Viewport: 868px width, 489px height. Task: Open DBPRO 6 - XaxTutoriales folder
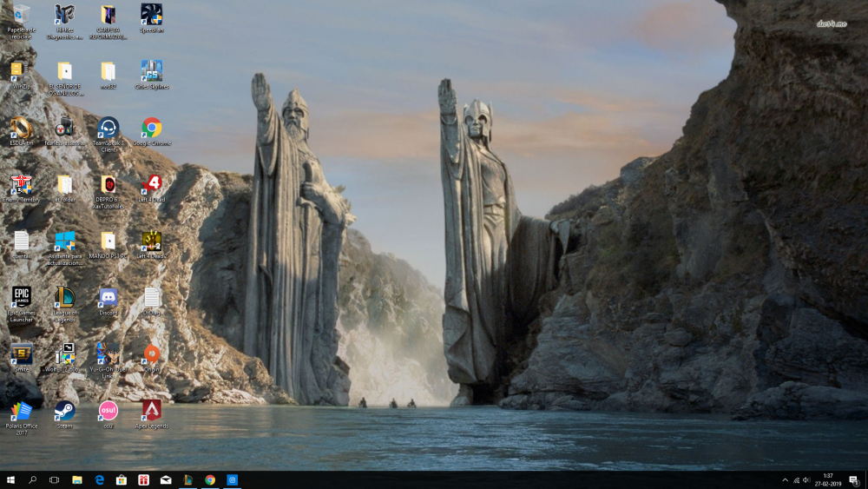pos(108,191)
